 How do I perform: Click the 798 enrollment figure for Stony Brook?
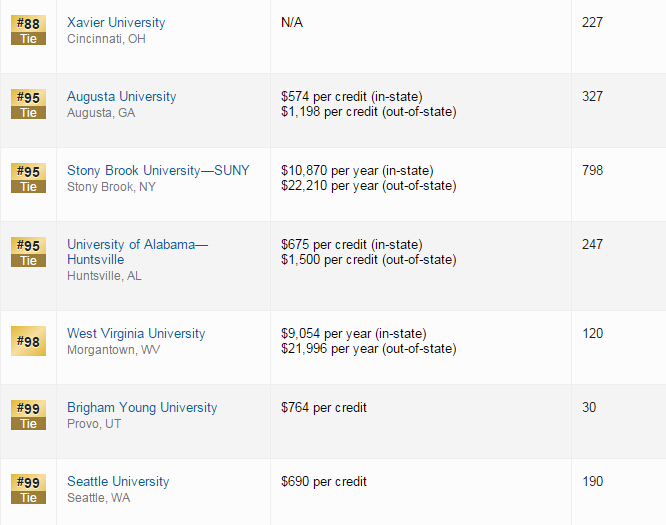(593, 170)
